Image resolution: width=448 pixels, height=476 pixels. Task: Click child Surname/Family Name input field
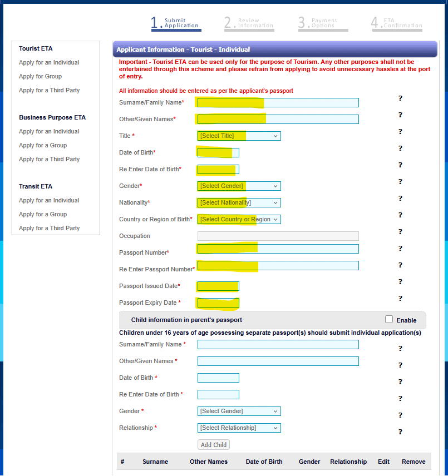click(278, 345)
